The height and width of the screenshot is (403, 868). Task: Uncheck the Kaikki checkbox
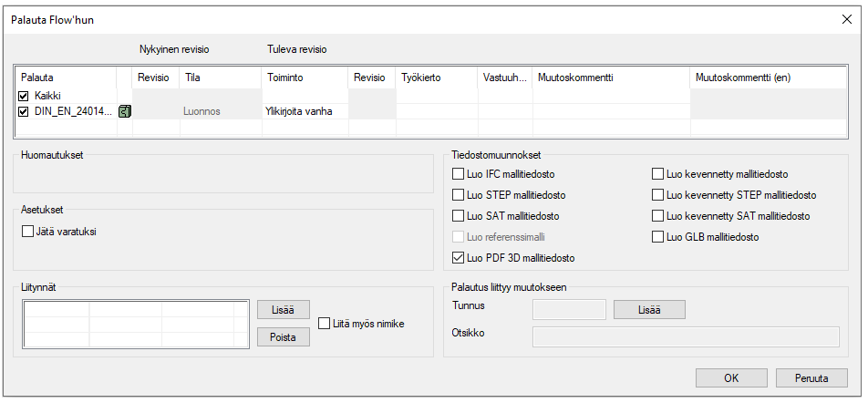point(24,96)
